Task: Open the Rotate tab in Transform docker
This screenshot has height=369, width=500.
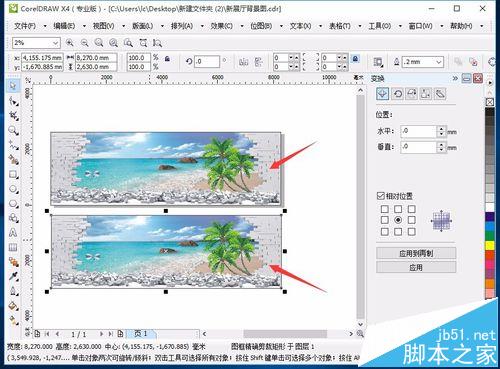Action: 398,94
